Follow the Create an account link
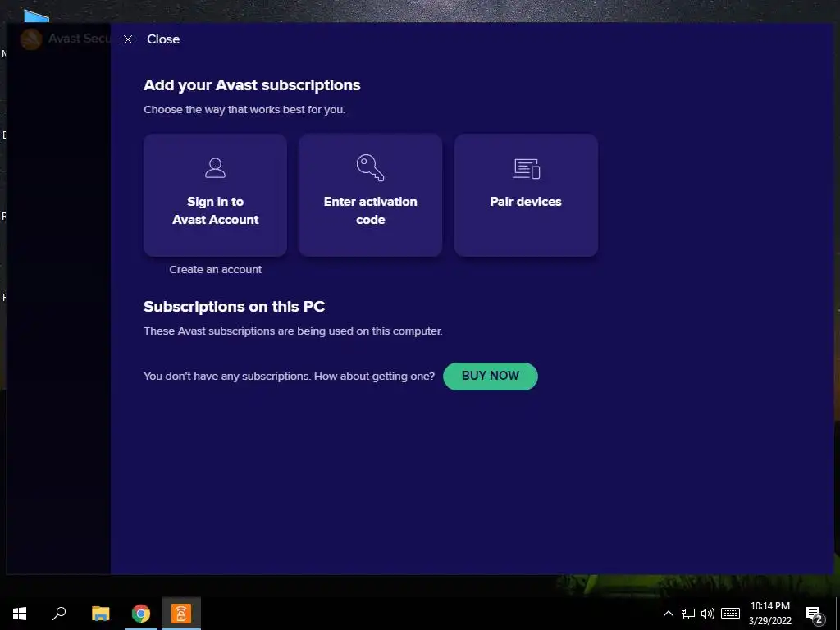The image size is (840, 630). [x=216, y=269]
